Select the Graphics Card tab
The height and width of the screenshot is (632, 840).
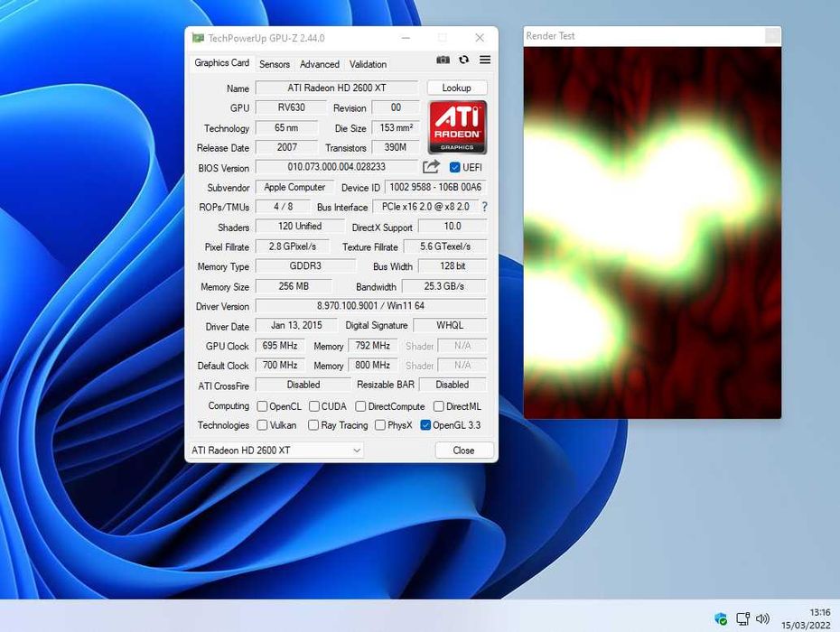coord(222,63)
